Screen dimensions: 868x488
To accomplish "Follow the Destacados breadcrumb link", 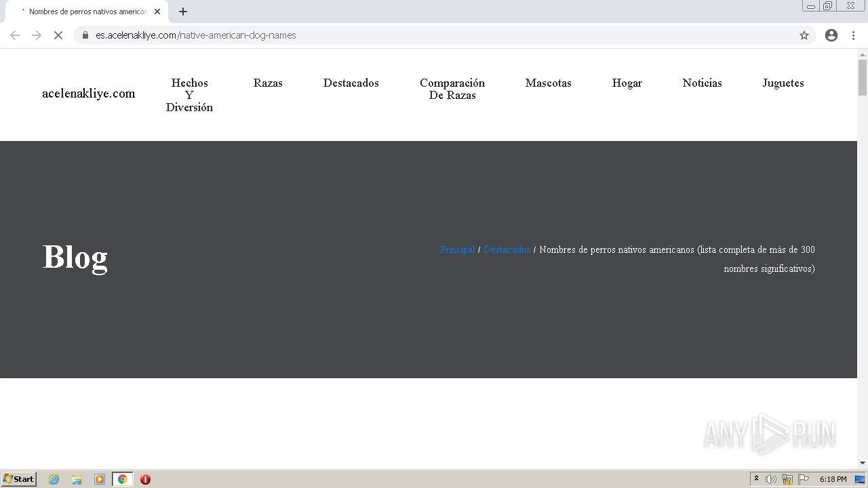I will click(507, 249).
